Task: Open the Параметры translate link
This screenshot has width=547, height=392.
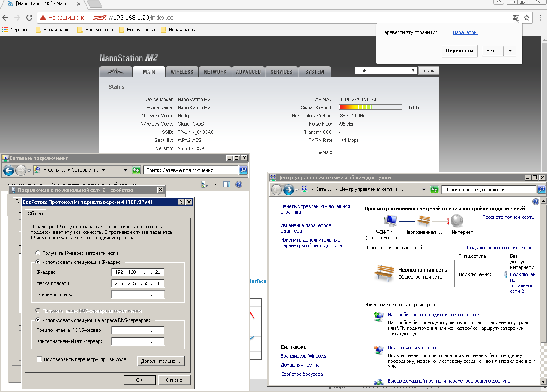Action: coord(465,32)
